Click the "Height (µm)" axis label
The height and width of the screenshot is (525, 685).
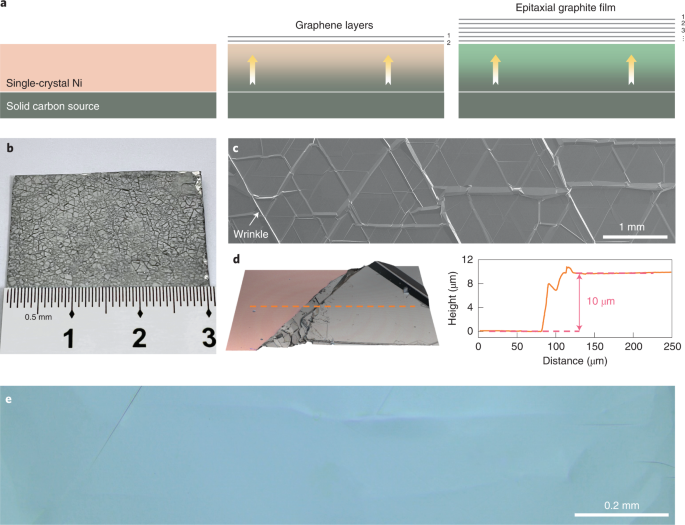(451, 295)
